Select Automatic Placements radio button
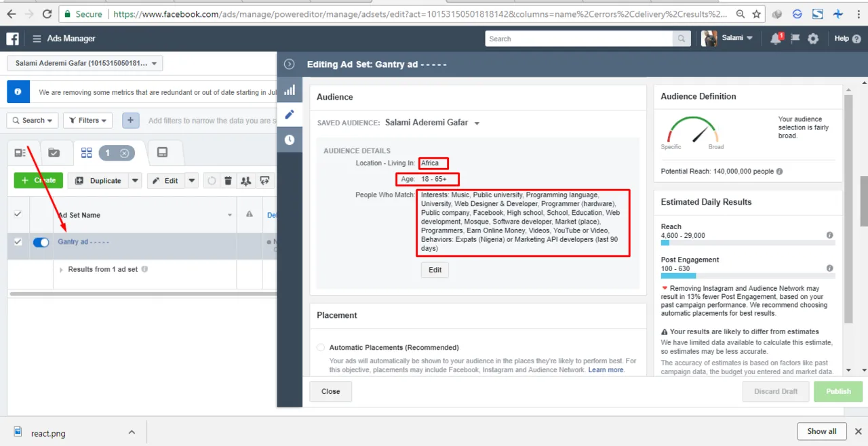The image size is (868, 446). pos(321,348)
